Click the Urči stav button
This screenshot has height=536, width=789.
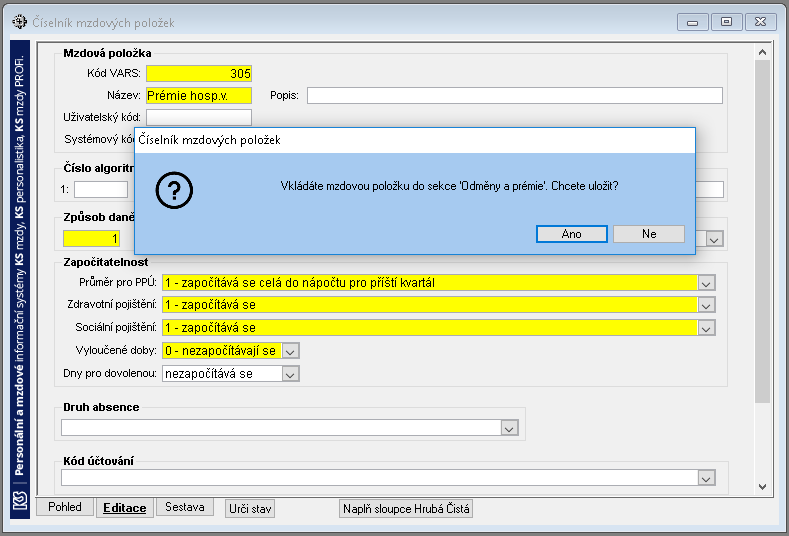tap(250, 509)
